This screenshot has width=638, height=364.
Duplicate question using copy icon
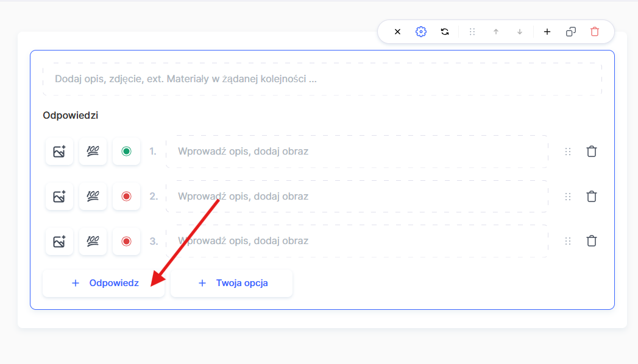[571, 32]
